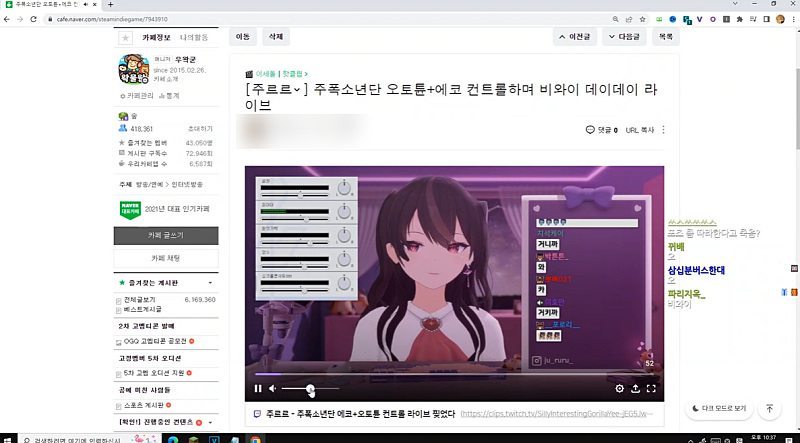800x443 pixels.
Task: Switch to the 나의활동 tab
Action: point(194,38)
